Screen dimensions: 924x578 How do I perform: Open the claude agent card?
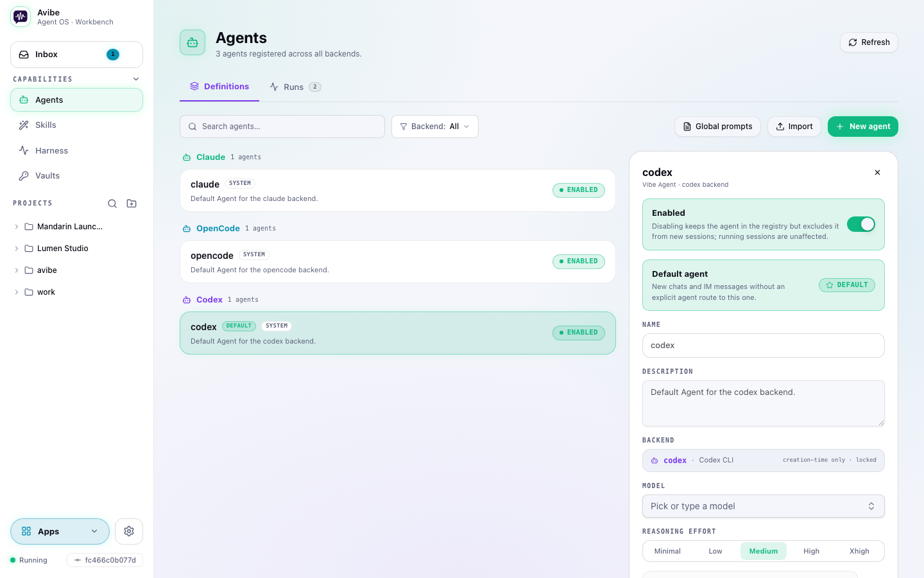[398, 191]
